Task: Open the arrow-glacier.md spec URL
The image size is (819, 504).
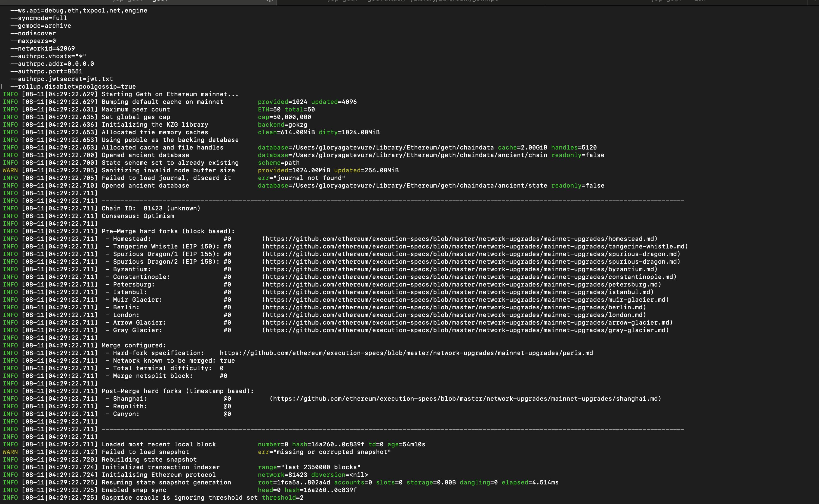Action: pyautogui.click(x=467, y=322)
